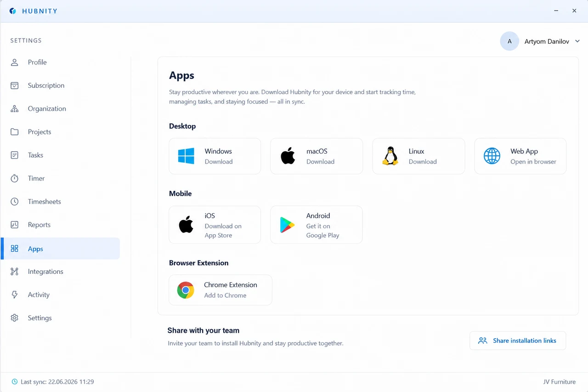Download the macOS desktop app

click(317, 156)
